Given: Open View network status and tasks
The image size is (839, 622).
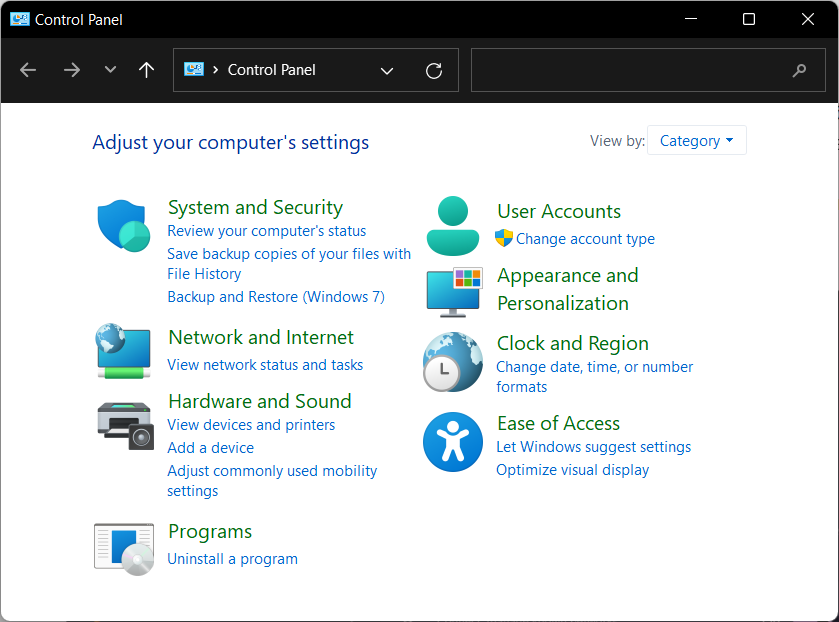Looking at the screenshot, I should click(x=265, y=365).
